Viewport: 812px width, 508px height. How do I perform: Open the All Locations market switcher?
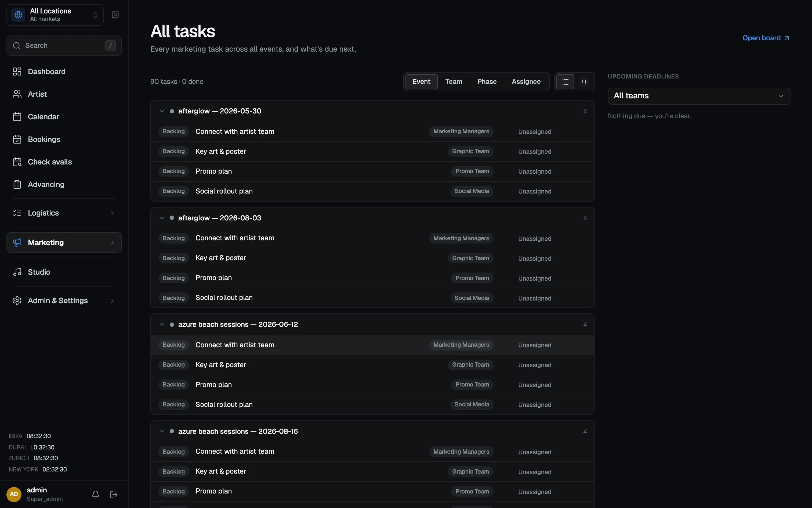[x=55, y=15]
